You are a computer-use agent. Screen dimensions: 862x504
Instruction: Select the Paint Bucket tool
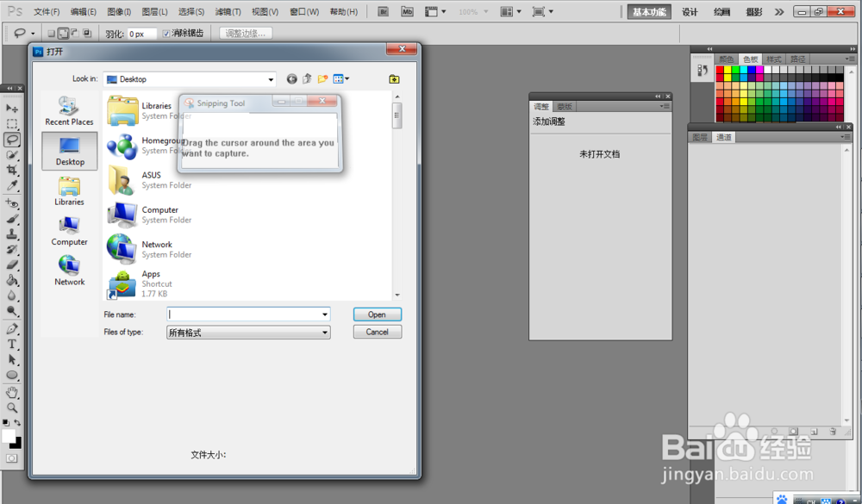[11, 280]
